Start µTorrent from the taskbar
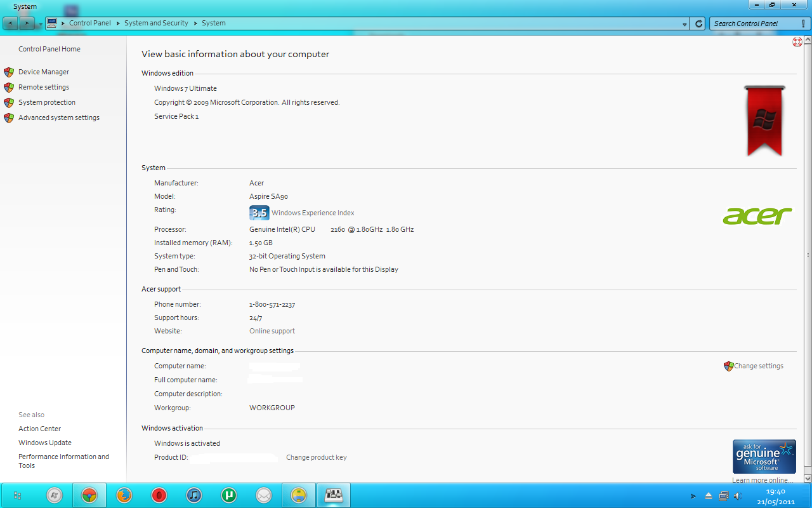The width and height of the screenshot is (812, 508). coord(229,495)
